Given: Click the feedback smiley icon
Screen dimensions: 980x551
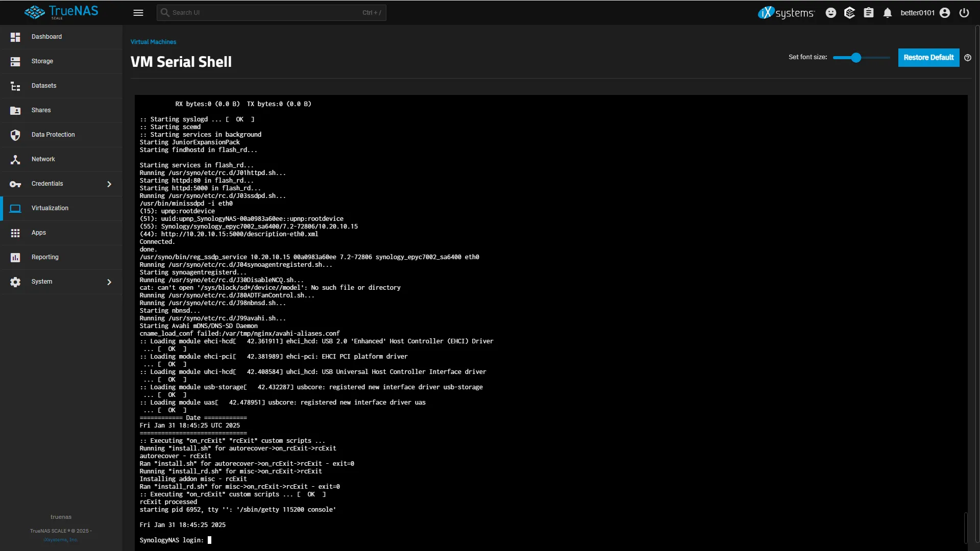Looking at the screenshot, I should tap(831, 13).
